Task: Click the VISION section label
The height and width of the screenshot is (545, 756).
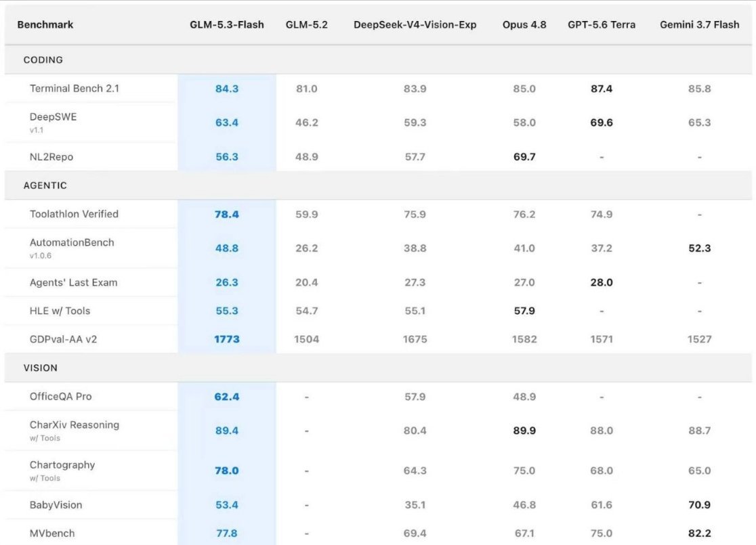Action: pyautogui.click(x=41, y=368)
